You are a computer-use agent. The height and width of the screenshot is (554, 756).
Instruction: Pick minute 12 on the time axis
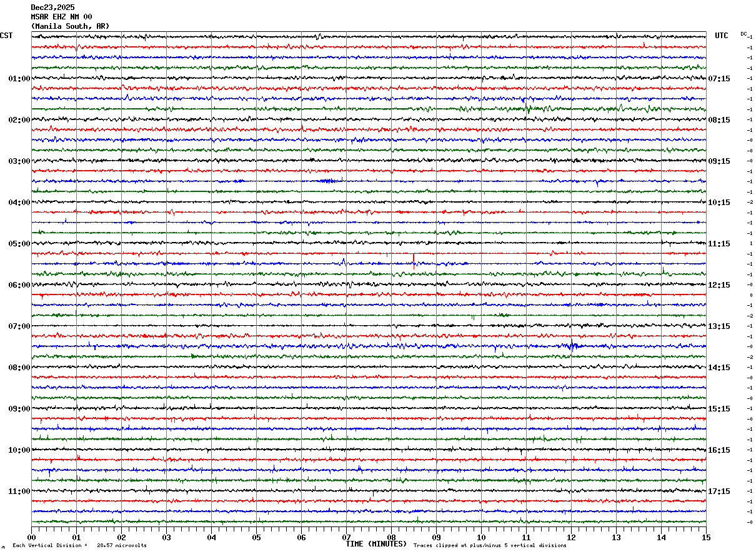click(x=571, y=537)
